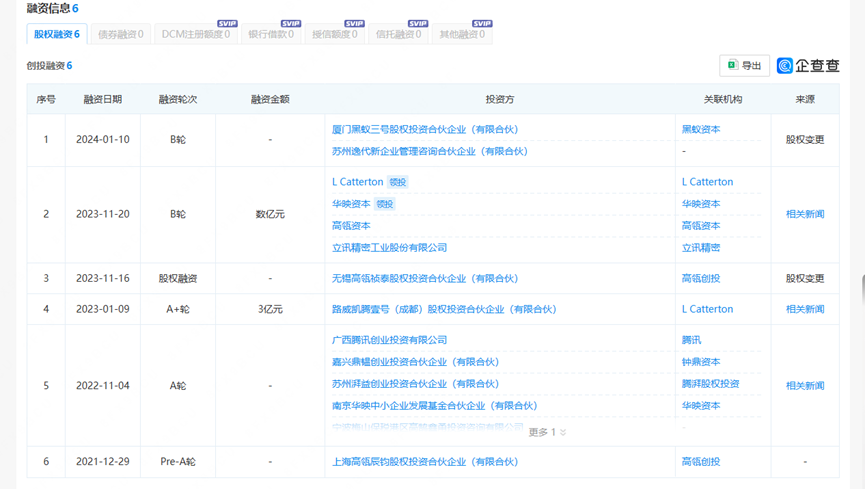The image size is (865, 489).
Task: Open the 高瓴资本 investor link
Action: tap(351, 226)
